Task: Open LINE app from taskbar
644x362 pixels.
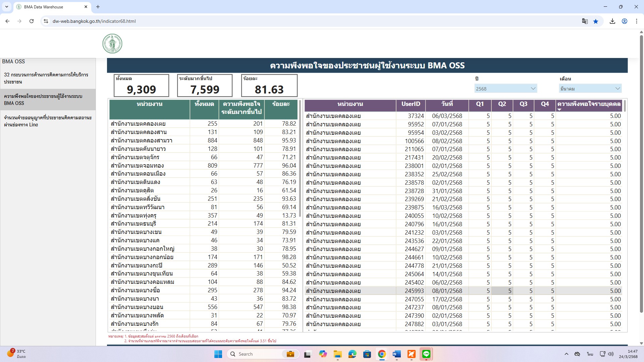Action: (x=426, y=354)
